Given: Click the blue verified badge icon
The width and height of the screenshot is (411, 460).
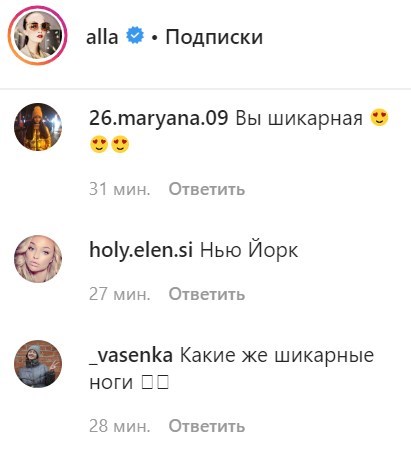Looking at the screenshot, I should 135,36.
